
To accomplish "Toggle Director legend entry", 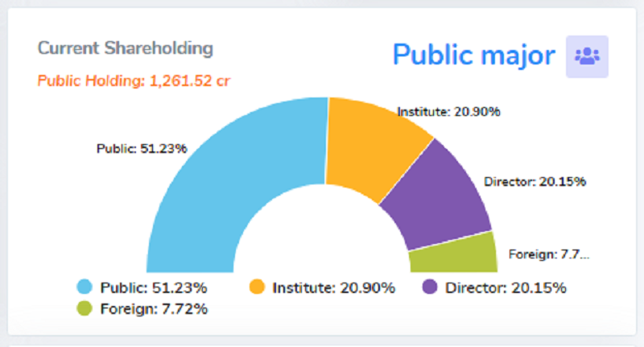I will click(x=494, y=287).
